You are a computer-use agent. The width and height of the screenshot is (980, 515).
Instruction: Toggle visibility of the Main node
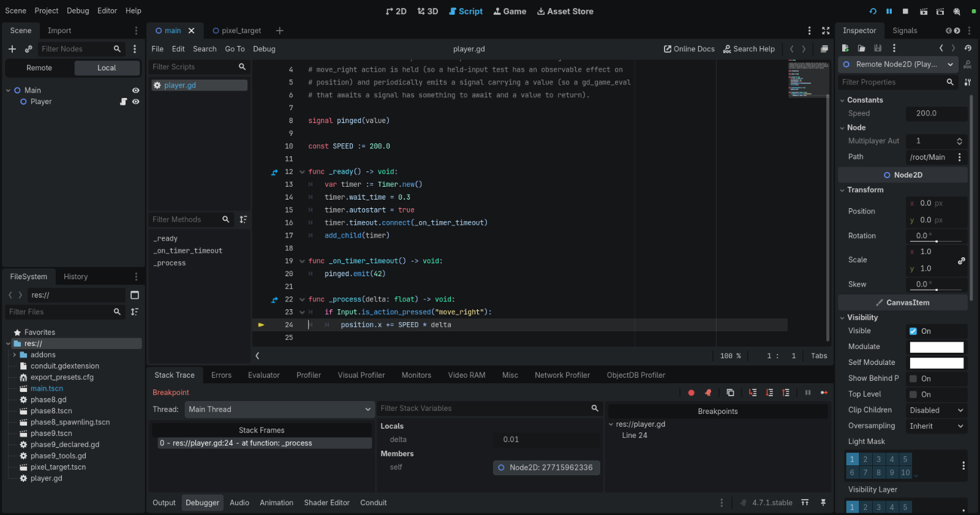coord(136,91)
